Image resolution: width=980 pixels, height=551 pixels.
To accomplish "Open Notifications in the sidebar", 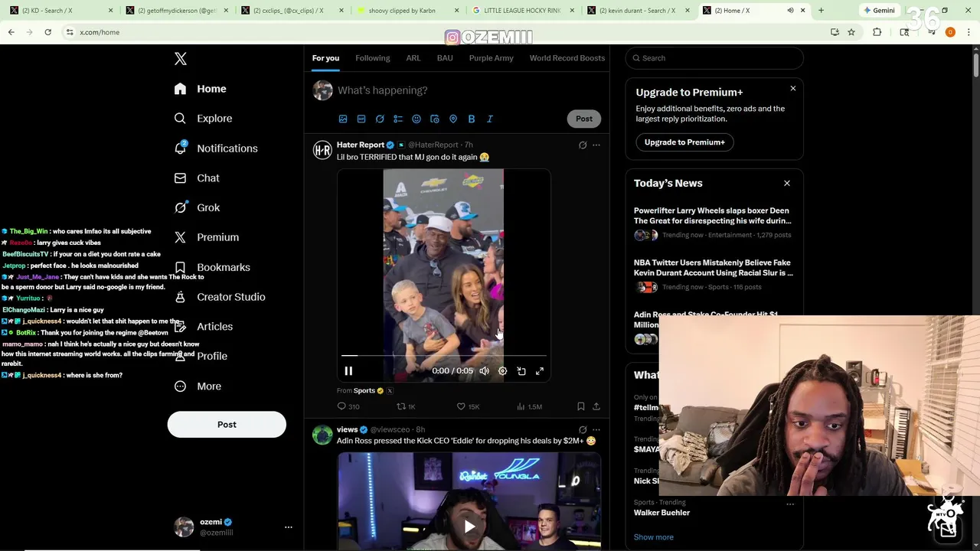I will pyautogui.click(x=216, y=148).
